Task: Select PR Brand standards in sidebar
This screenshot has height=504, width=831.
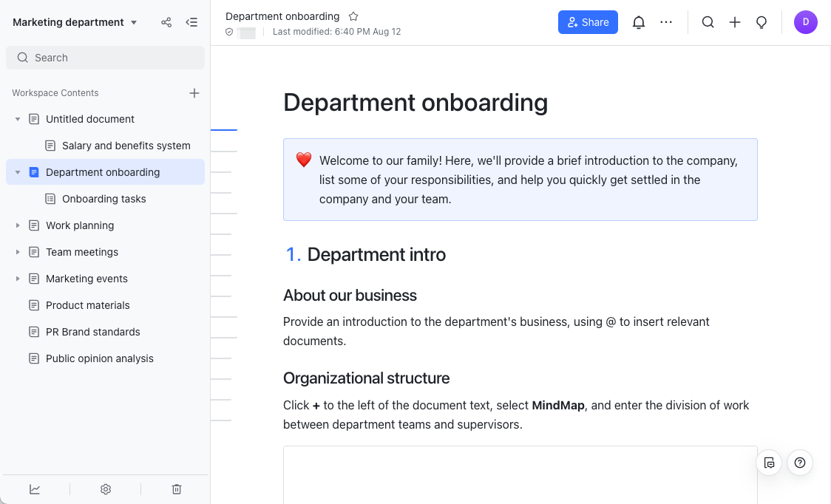Action: coord(92,332)
